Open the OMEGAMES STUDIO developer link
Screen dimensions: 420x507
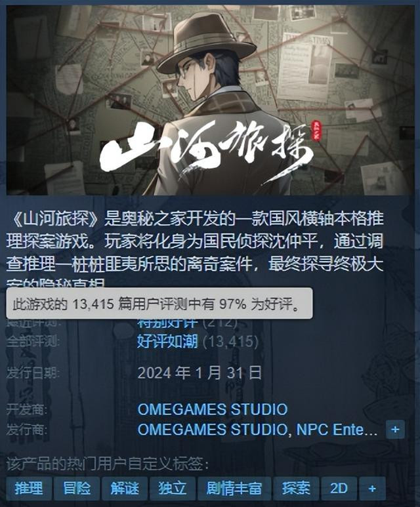(x=213, y=409)
